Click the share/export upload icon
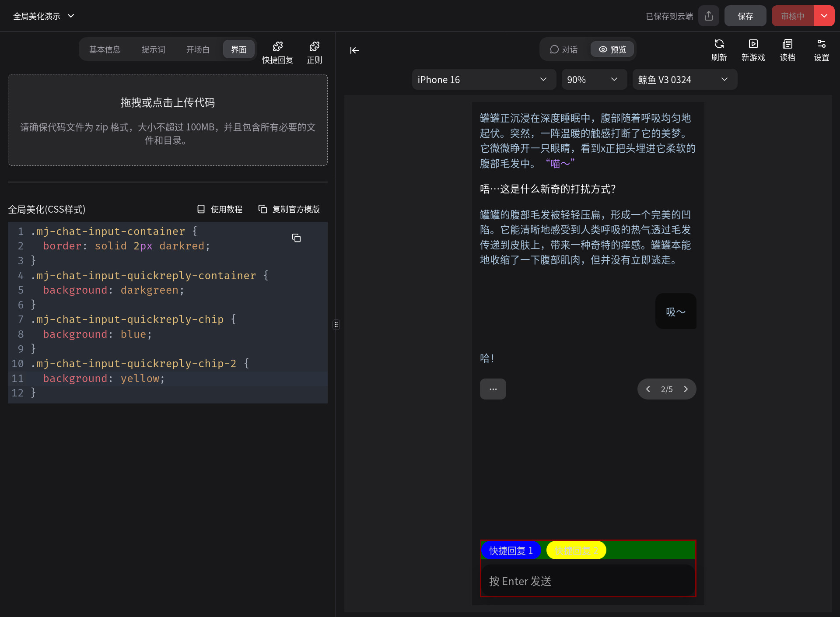 (x=709, y=16)
